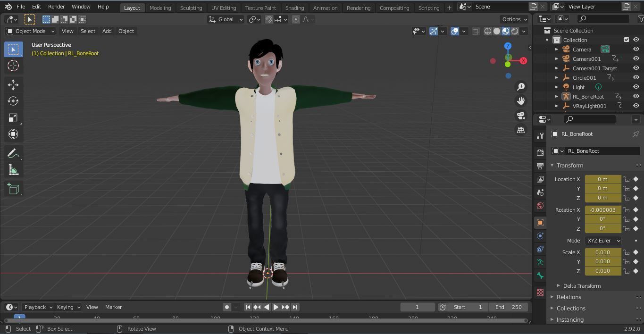Open the Object properties tab
The height and width of the screenshot is (334, 644).
tap(540, 222)
